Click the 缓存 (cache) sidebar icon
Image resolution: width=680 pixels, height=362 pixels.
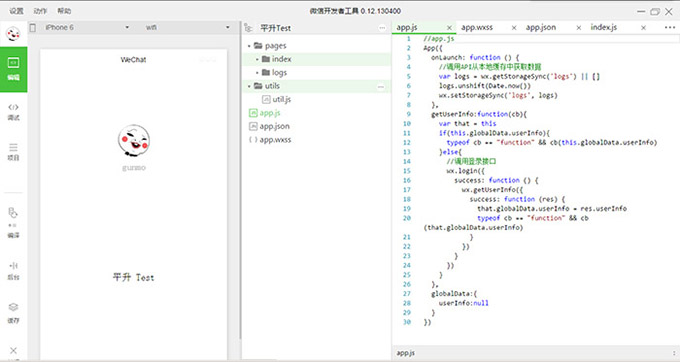tap(13, 313)
